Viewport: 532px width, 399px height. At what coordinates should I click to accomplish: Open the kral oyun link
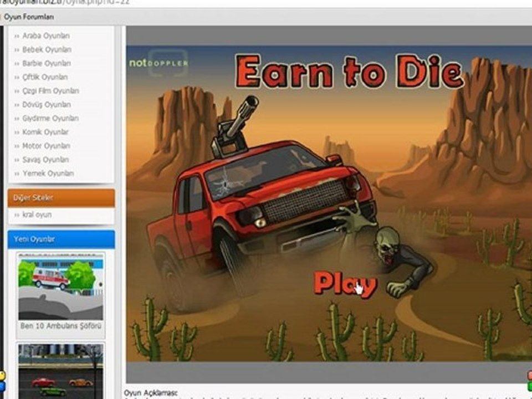click(37, 215)
